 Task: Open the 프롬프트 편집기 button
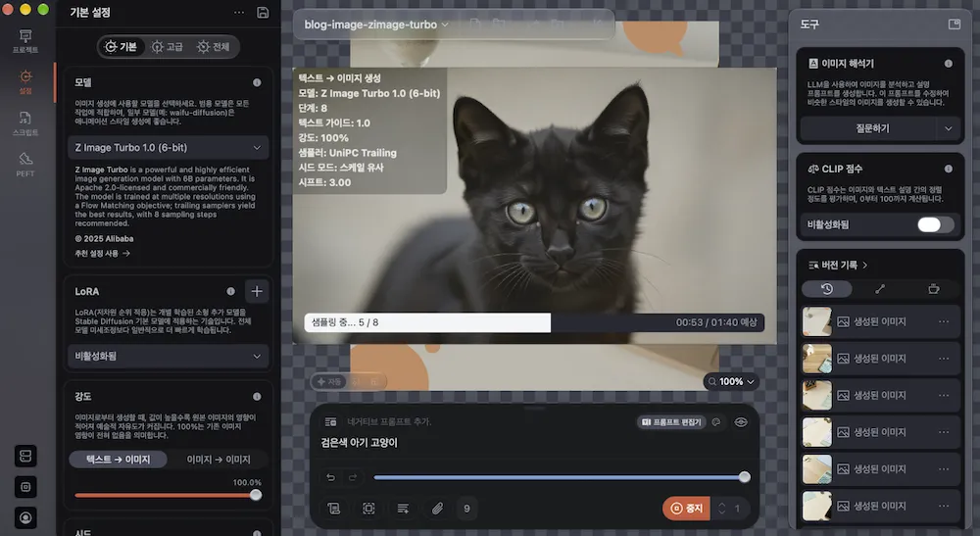click(x=671, y=422)
